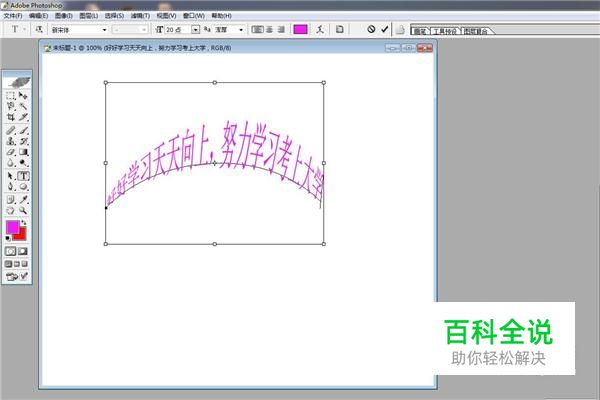Open the 文件(F) menu
600x400 pixels.
pyautogui.click(x=13, y=16)
